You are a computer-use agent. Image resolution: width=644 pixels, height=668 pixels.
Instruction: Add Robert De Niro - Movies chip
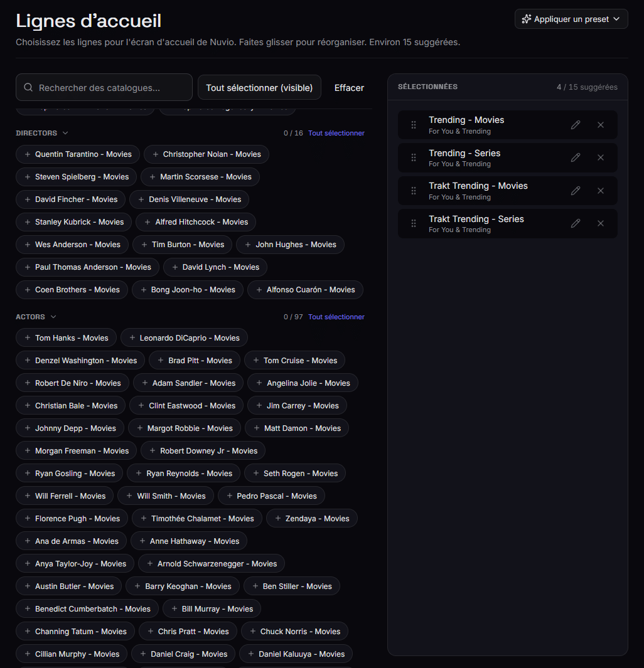pyautogui.click(x=72, y=383)
